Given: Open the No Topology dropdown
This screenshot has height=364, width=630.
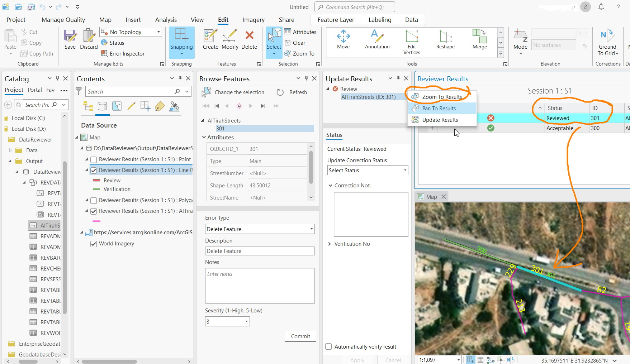Looking at the screenshot, I should pos(158,32).
